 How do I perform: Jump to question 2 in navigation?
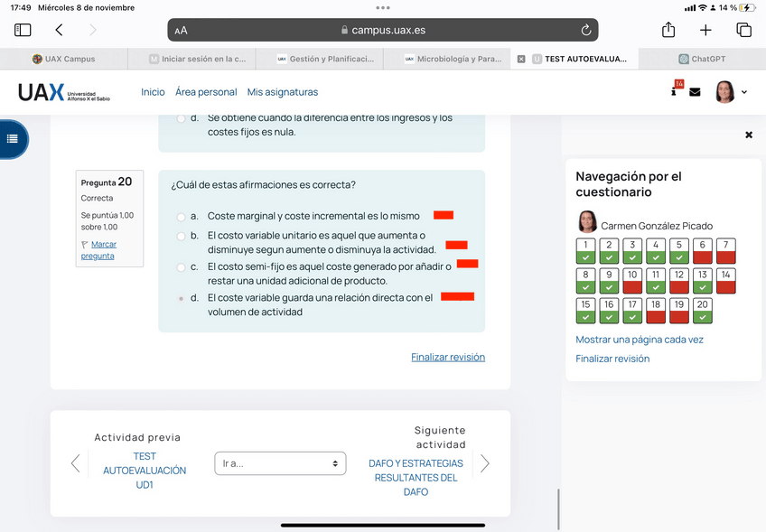click(609, 251)
